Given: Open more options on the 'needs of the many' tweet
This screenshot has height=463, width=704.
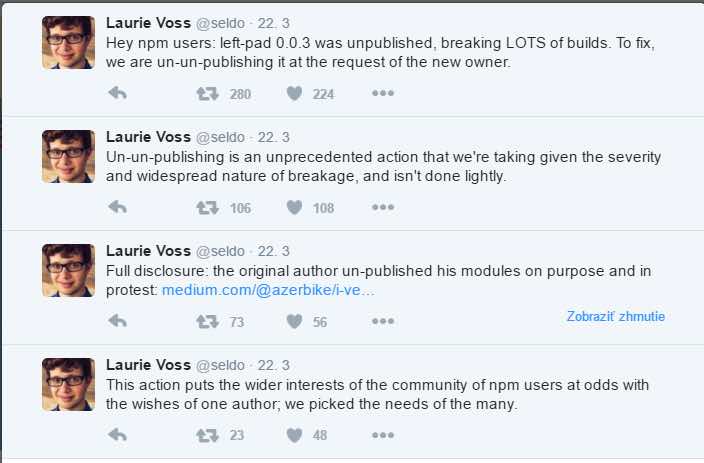Looking at the screenshot, I should coord(383,435).
